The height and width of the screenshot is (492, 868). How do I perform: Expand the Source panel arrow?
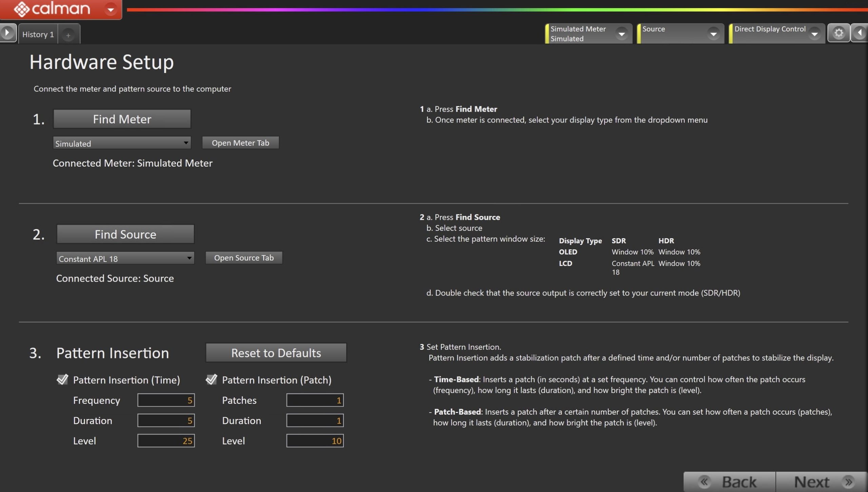[713, 34]
